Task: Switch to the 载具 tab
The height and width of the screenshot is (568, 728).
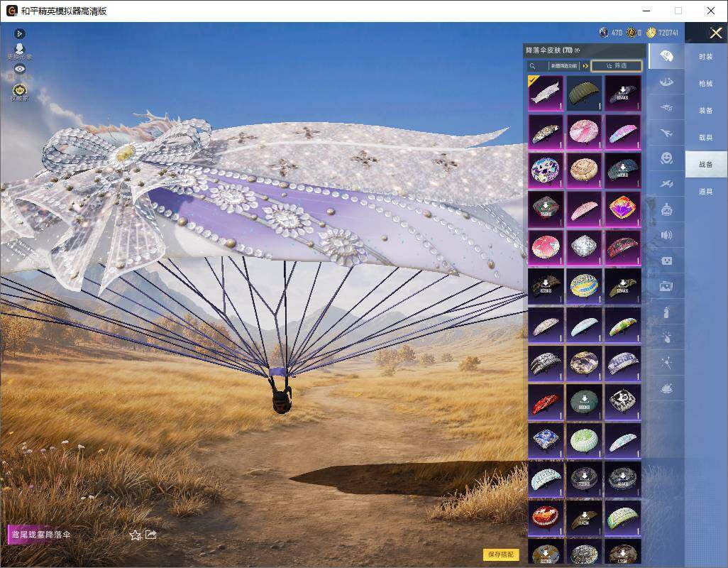Action: (x=706, y=138)
